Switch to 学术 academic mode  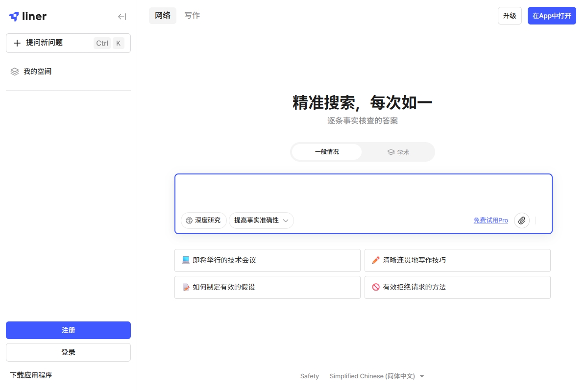[398, 152]
